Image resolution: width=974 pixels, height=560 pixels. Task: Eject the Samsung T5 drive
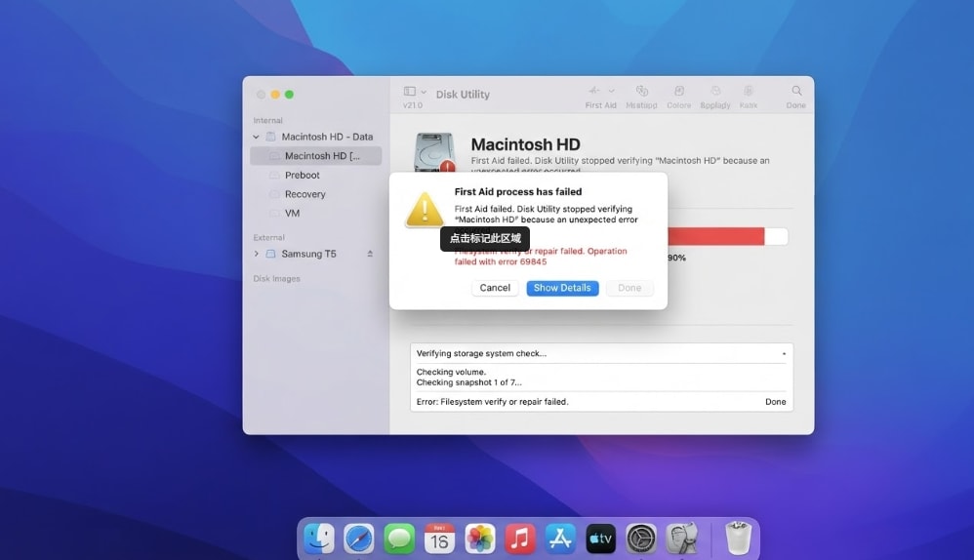point(370,254)
